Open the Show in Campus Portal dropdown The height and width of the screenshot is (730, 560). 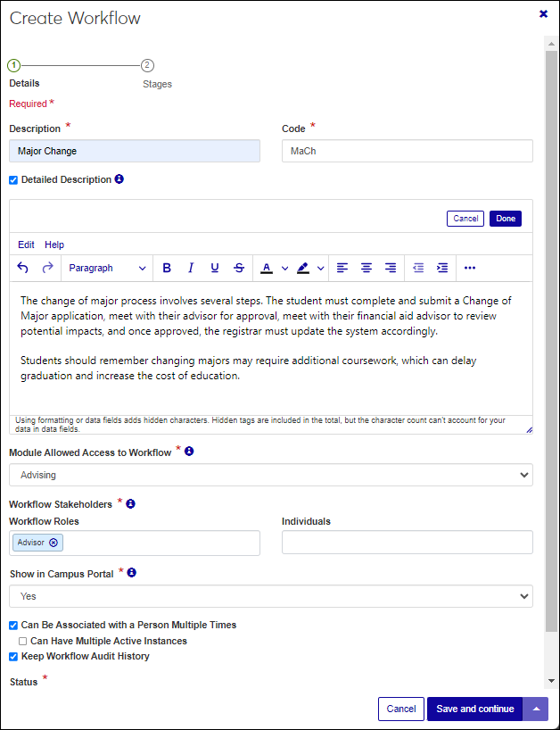[x=271, y=596]
